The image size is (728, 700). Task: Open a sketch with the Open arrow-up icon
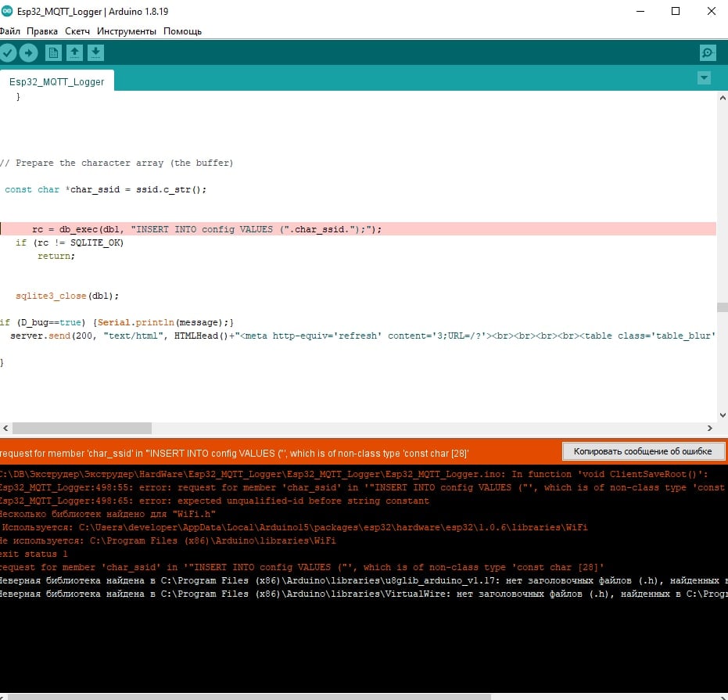74,53
